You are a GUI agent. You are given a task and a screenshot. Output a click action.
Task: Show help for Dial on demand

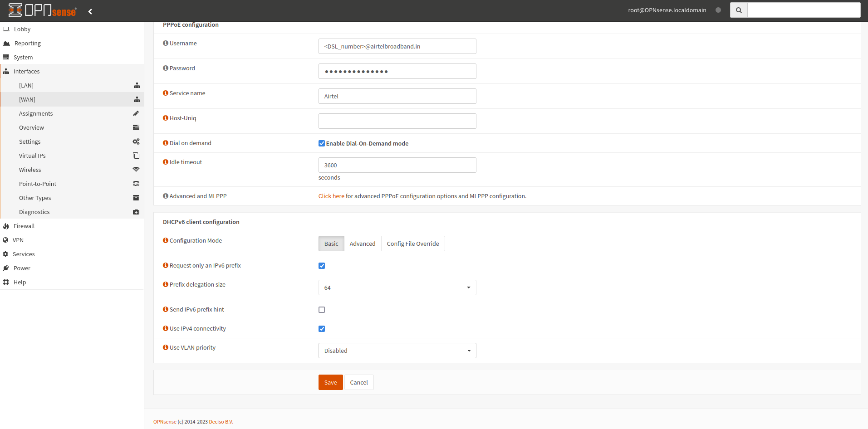pos(166,143)
